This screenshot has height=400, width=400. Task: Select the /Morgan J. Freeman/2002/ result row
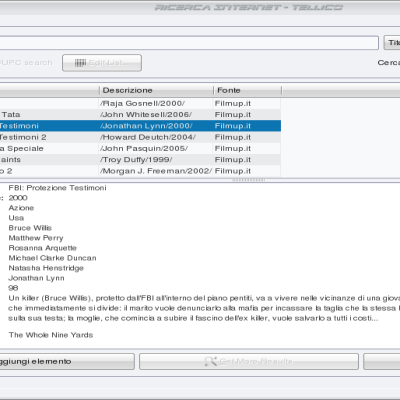pyautogui.click(x=140, y=171)
